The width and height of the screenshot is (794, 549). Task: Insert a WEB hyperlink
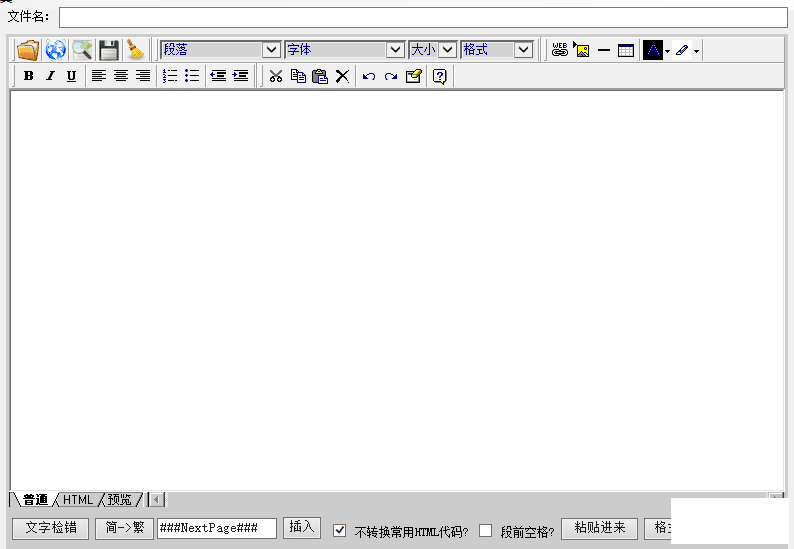560,50
